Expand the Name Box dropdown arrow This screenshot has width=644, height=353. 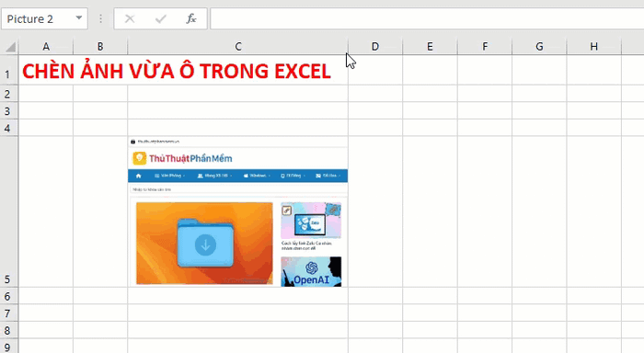point(79,18)
